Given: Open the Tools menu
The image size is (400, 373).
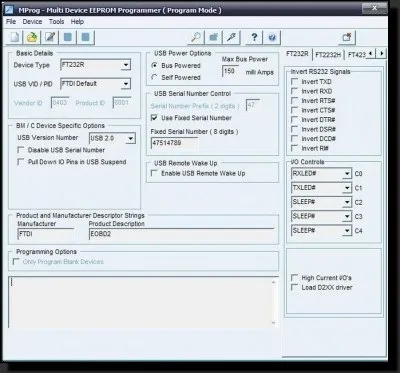Looking at the screenshot, I should pos(56,22).
